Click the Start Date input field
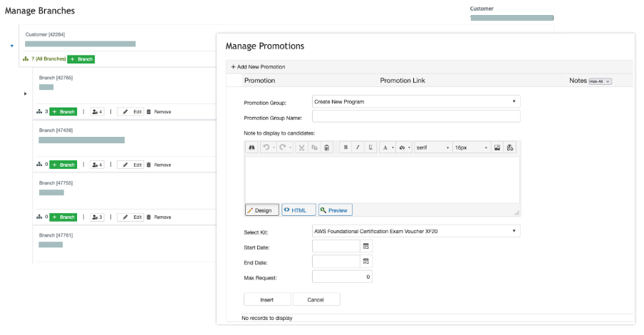The height and width of the screenshot is (335, 644). (336, 246)
